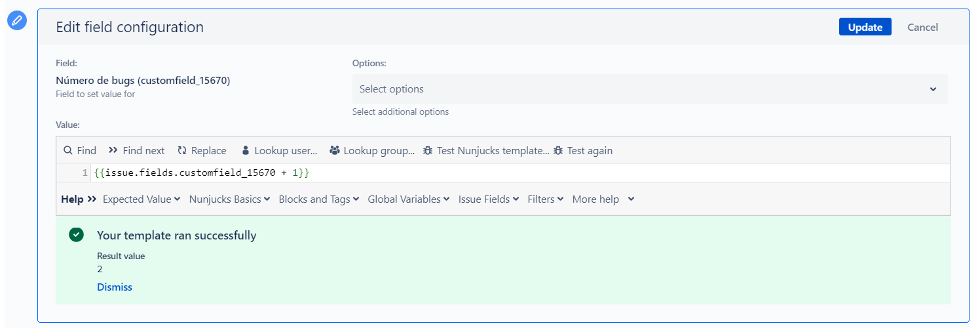Expand the Blocks and Tags menu
Screen dimensions: 980x328
click(319, 199)
